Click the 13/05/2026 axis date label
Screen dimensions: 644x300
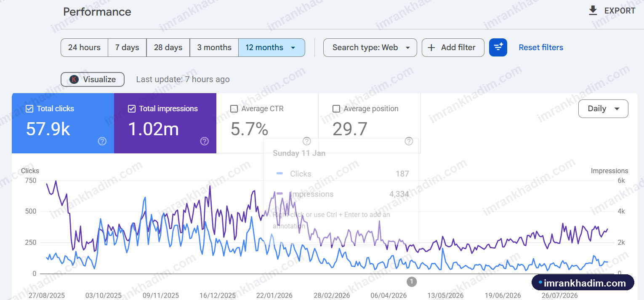(445, 295)
